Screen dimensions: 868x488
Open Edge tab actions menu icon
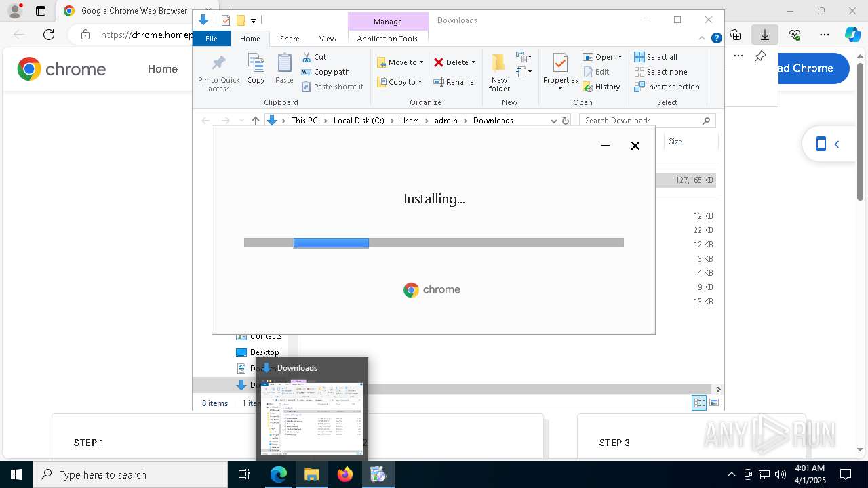[x=41, y=11]
